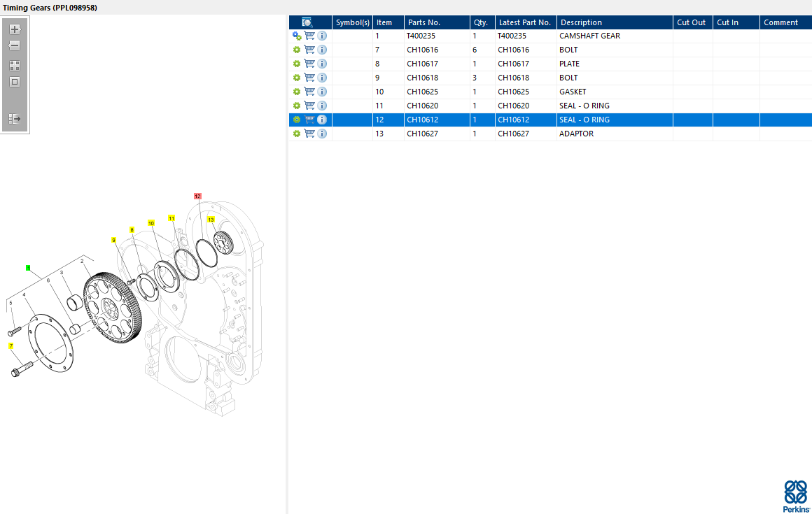
Task: Click the zoom out minus button
Action: 15,46
